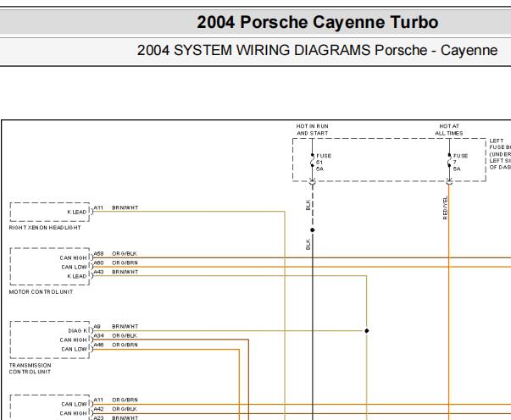
Task: Select the subtitle "2004 SYSTEM WIRING DIAGRAMS Porsche - Cayenne"
Action: tap(317, 50)
